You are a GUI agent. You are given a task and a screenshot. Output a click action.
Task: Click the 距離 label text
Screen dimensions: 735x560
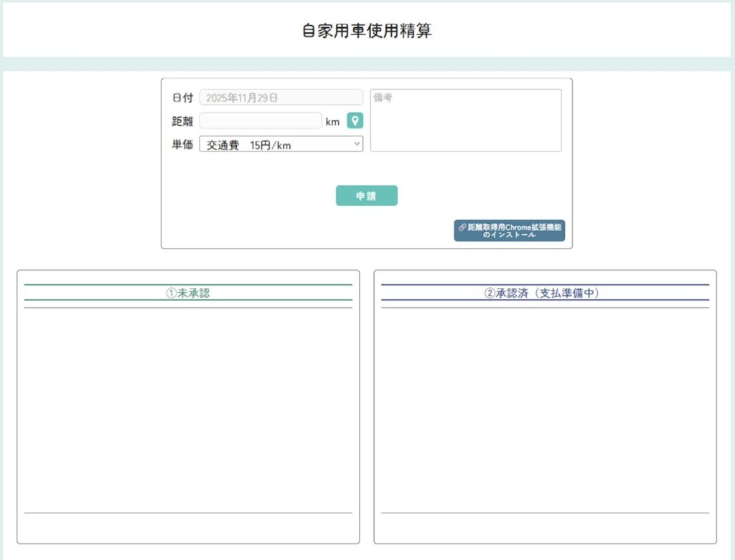pos(182,121)
